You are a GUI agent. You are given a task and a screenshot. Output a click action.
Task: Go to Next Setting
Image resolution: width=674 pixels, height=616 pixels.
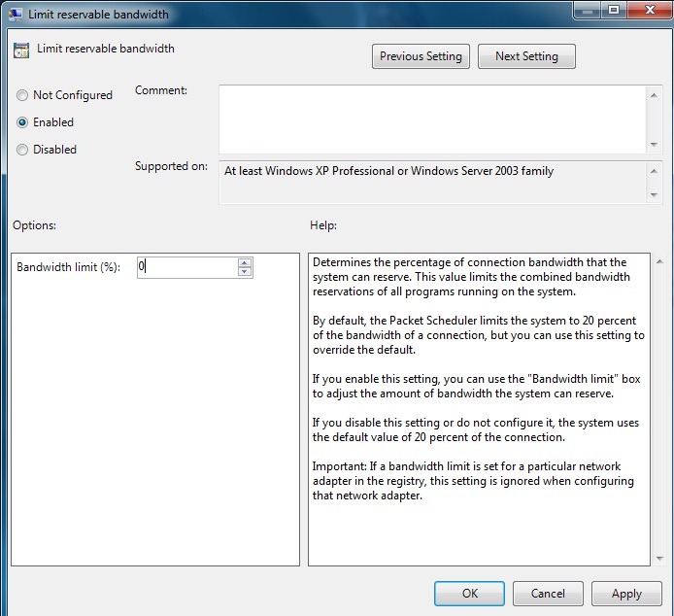click(x=526, y=56)
